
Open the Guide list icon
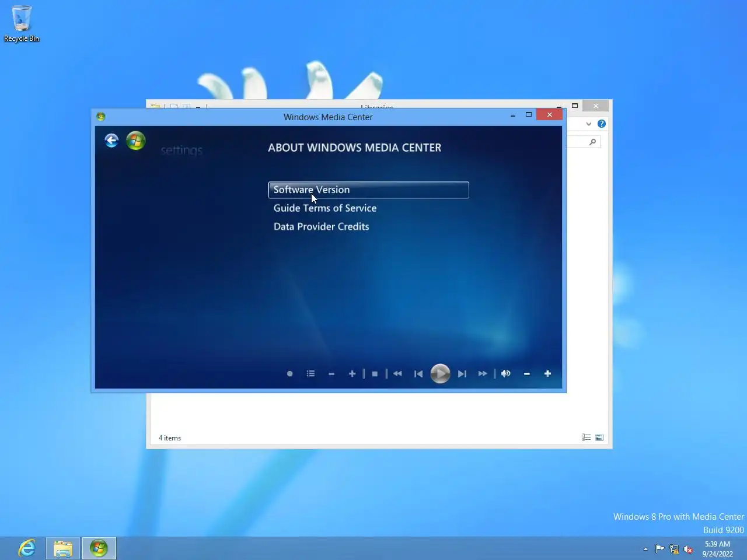[x=310, y=373]
